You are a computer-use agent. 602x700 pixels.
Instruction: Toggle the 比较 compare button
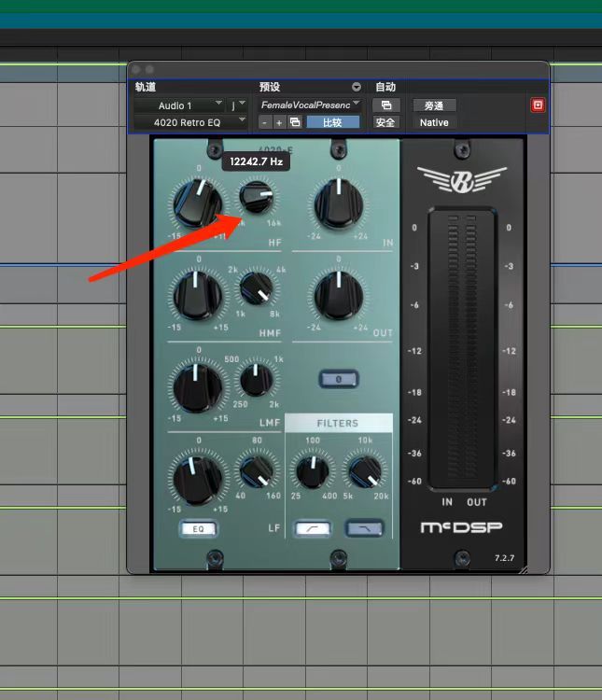point(332,122)
